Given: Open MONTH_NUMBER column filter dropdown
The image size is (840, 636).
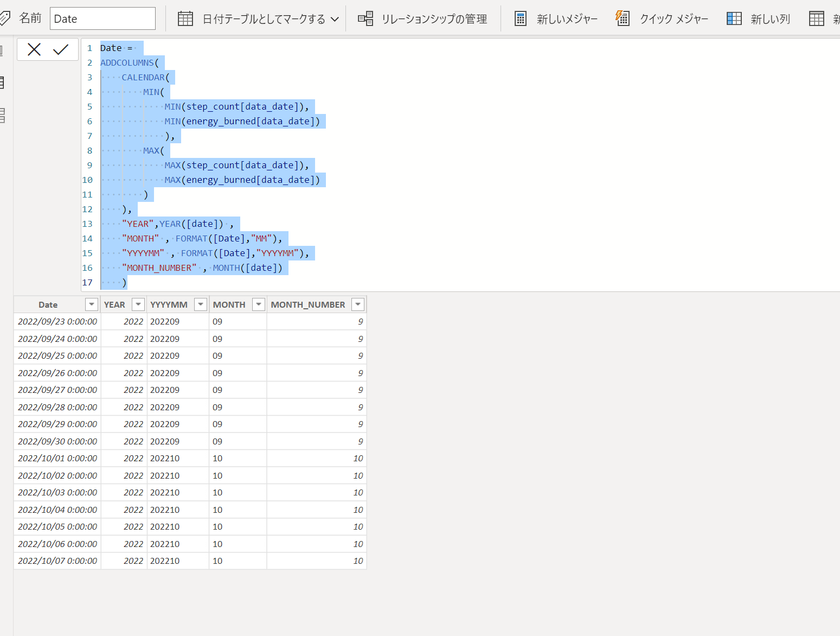Looking at the screenshot, I should (x=358, y=304).
